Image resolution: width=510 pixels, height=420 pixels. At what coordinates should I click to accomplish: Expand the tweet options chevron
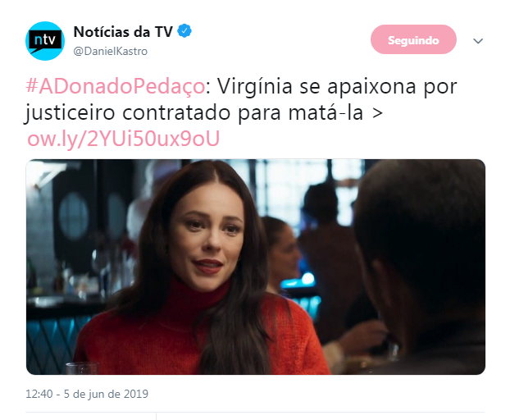pyautogui.click(x=478, y=41)
